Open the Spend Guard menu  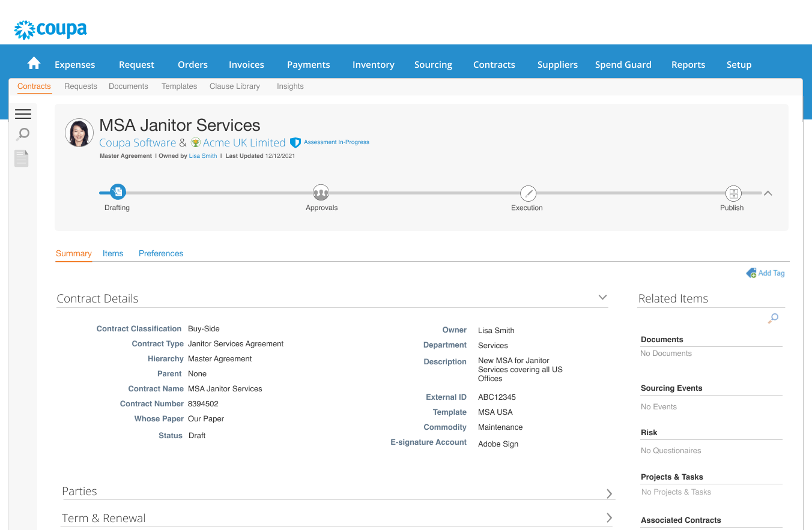pyautogui.click(x=623, y=65)
